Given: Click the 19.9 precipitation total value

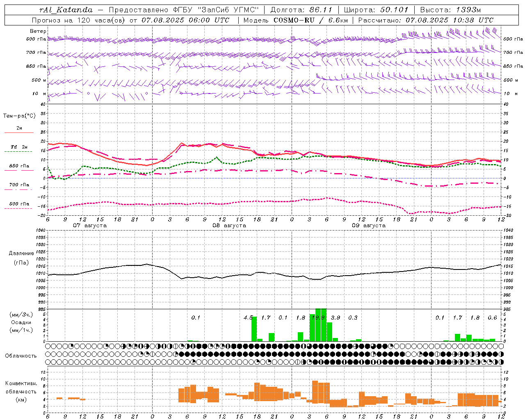Looking at the screenshot, I should coord(318,317).
